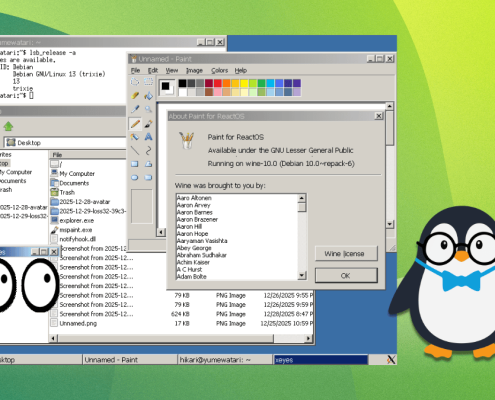Pick the Eraser tool in Paint toolbox
495x400 pixels.
pyautogui.click(x=135, y=96)
